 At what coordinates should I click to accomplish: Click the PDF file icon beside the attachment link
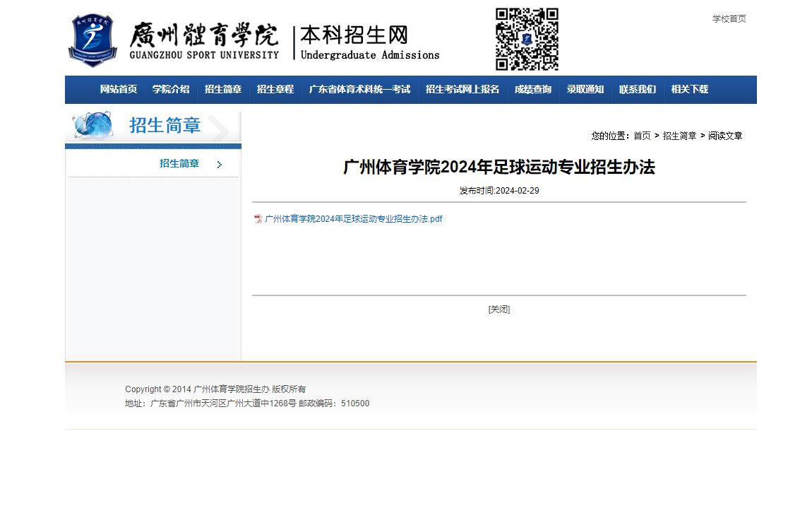click(x=258, y=219)
